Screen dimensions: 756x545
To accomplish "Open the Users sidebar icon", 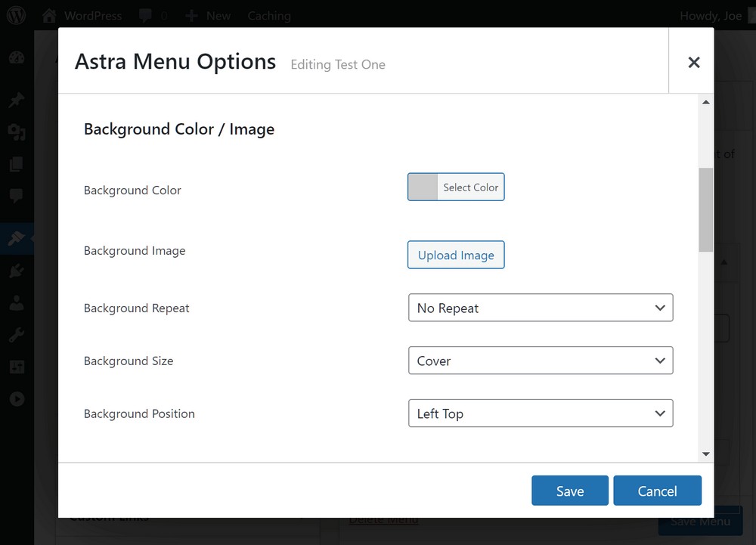I will point(17,303).
